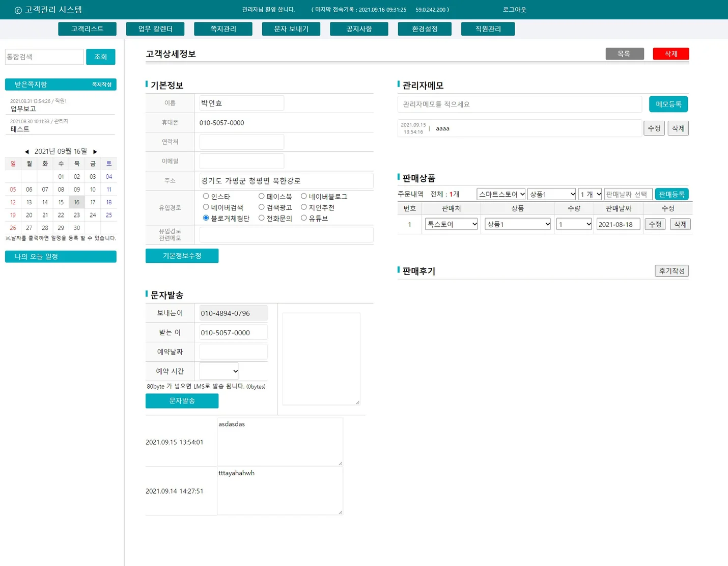
Task: Go to previous month in calendar
Action: [26, 152]
